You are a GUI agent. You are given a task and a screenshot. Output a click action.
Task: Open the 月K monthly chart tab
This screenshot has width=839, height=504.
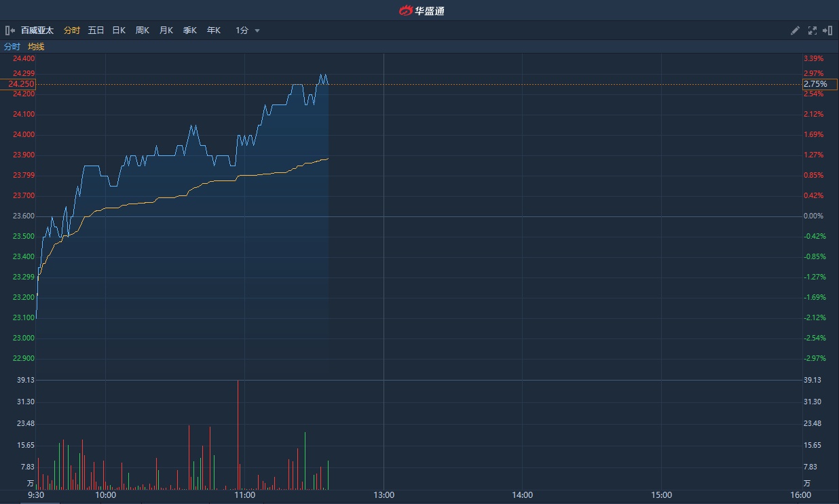pos(166,31)
